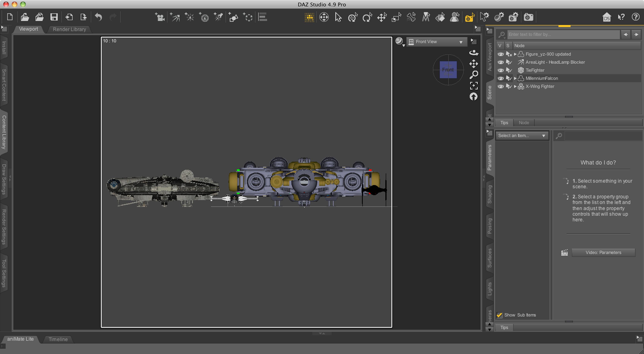The image size is (644, 354).
Task: Click the Reset view arrow icon
Action: click(x=474, y=97)
